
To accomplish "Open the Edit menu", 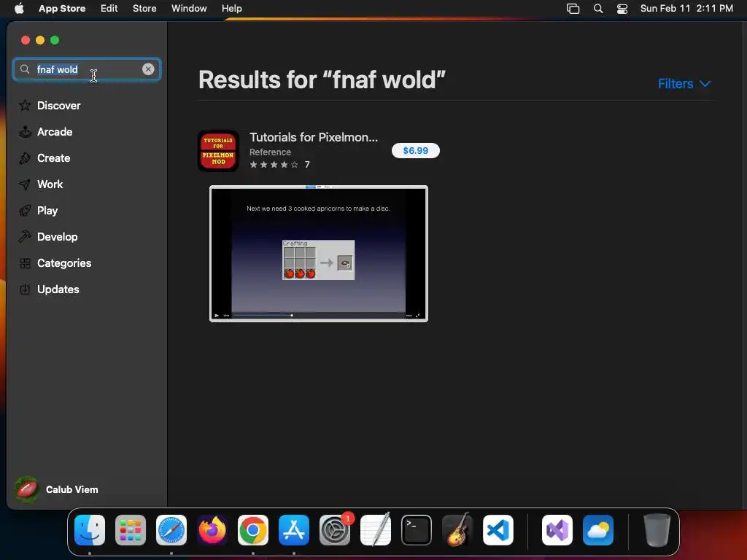I will (109, 9).
